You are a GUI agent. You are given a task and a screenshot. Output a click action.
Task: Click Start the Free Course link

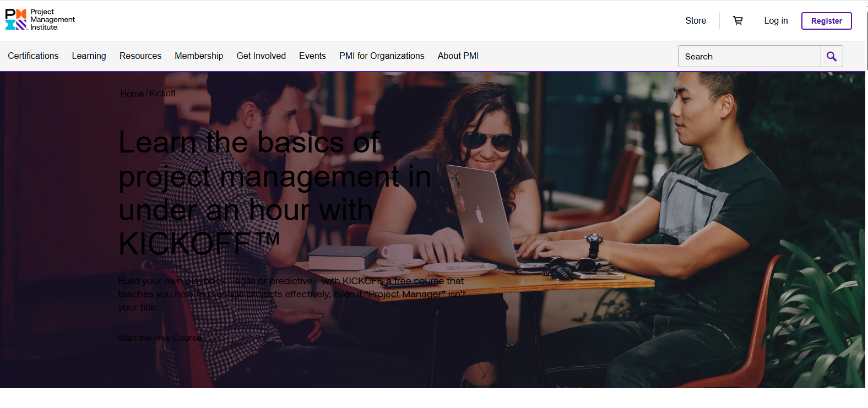(160, 338)
